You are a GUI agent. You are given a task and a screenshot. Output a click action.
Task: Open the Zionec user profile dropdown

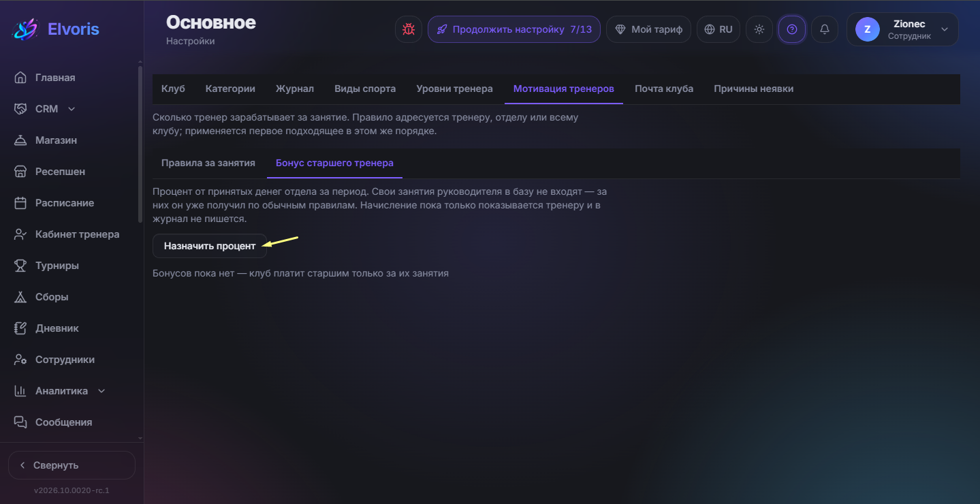point(902,29)
